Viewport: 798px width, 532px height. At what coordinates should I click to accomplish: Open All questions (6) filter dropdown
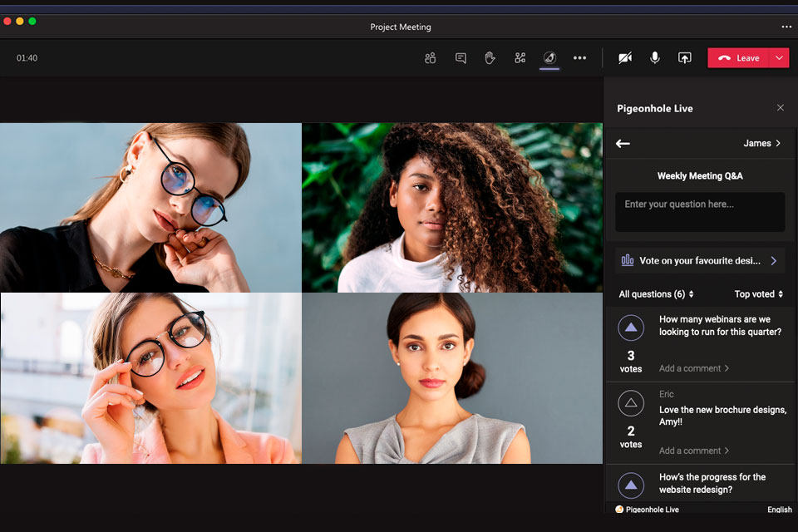[x=656, y=294]
